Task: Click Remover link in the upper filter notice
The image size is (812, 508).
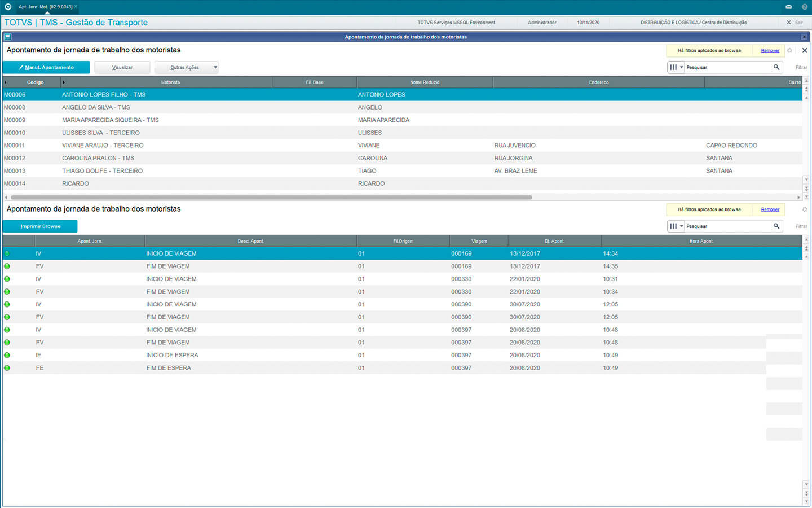Action: [x=770, y=51]
